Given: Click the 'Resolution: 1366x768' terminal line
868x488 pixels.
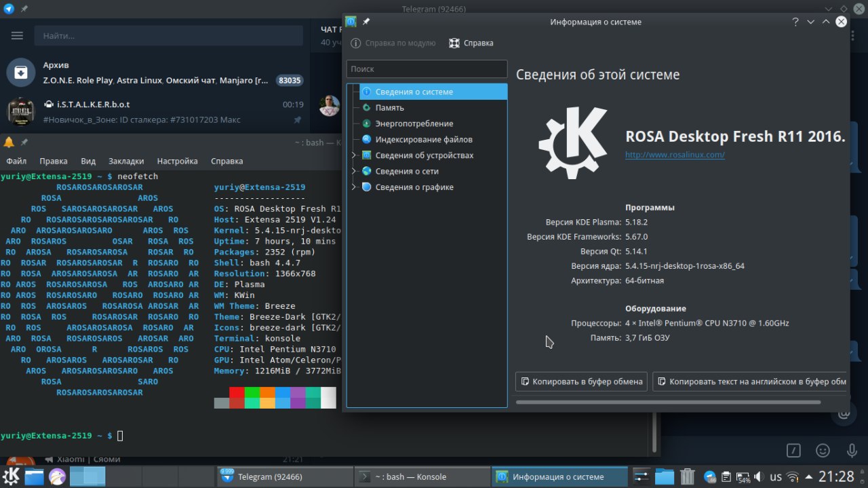Looking at the screenshot, I should click(264, 274).
